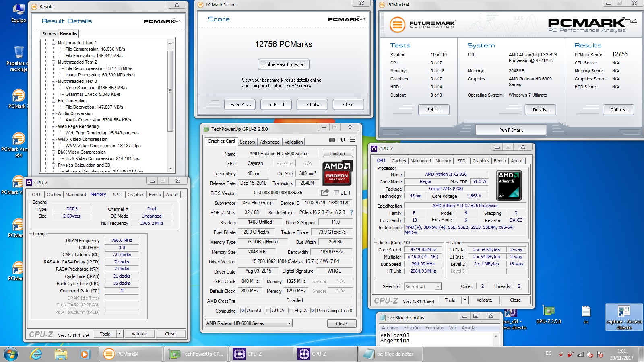
Task: Click the AMD Athlon II processor logo
Action: point(509,185)
